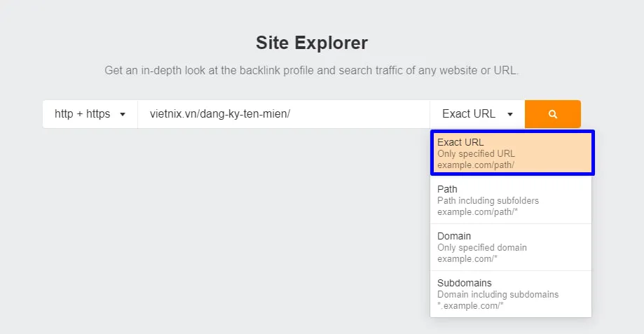
Task: Click the 'Get an in-depth look' description text
Action: click(x=311, y=70)
